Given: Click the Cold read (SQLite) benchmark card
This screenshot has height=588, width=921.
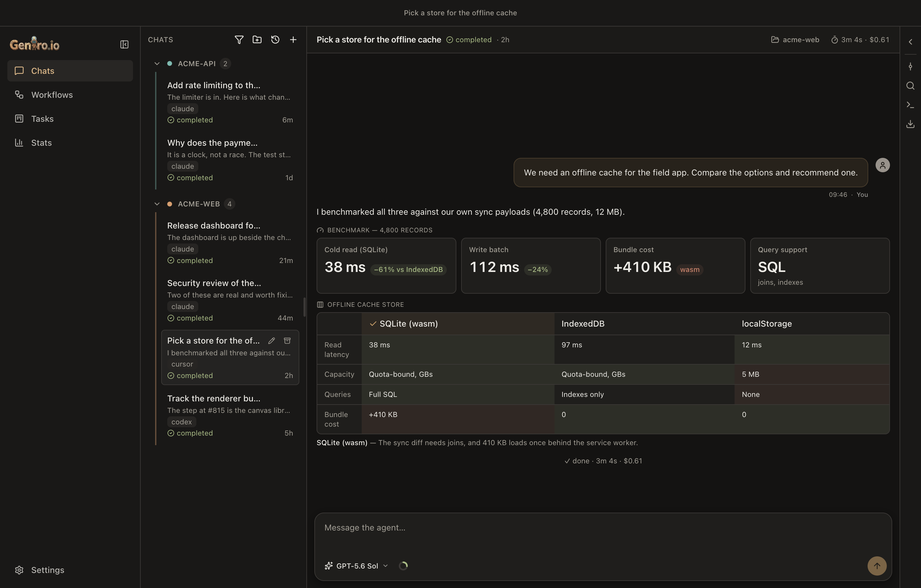Looking at the screenshot, I should 386,266.
